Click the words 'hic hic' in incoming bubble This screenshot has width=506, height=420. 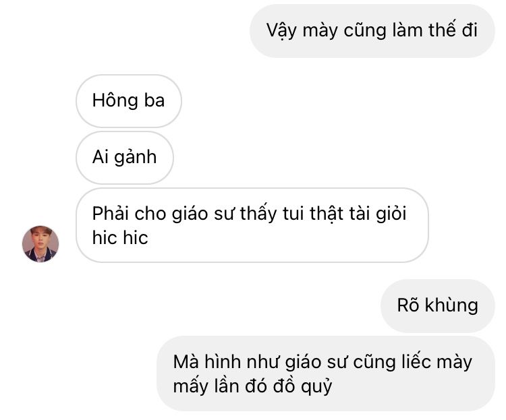click(x=120, y=238)
